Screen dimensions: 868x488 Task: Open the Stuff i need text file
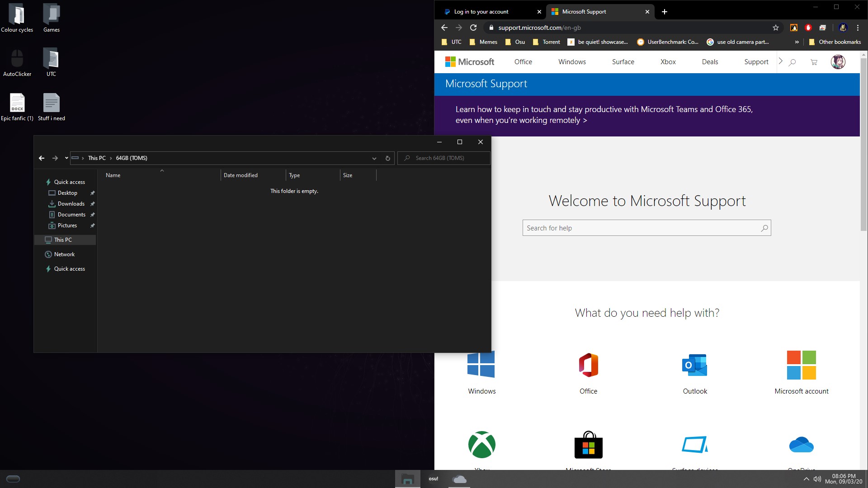point(52,107)
